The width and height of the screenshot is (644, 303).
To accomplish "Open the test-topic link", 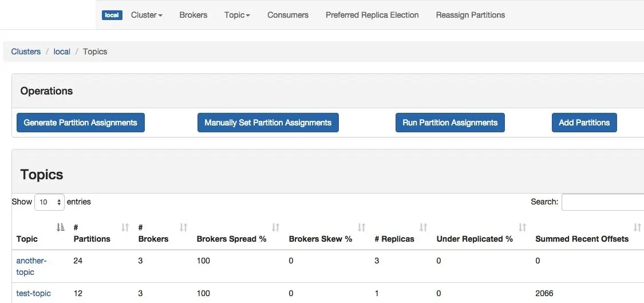I will pyautogui.click(x=34, y=293).
